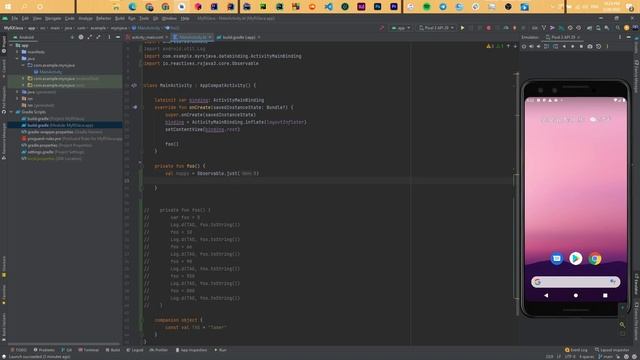640x360 pixels.
Task: Click the TODO tool window button
Action: pos(19,350)
